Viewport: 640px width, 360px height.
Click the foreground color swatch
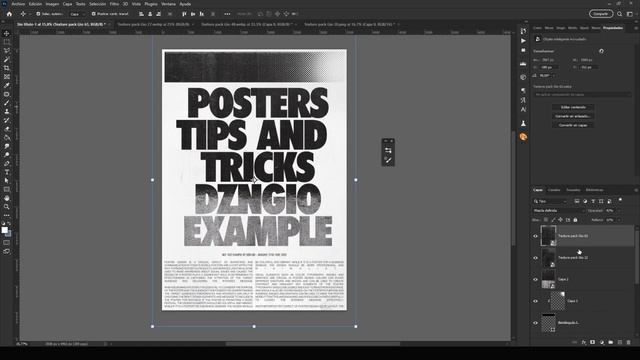[x=4, y=230]
